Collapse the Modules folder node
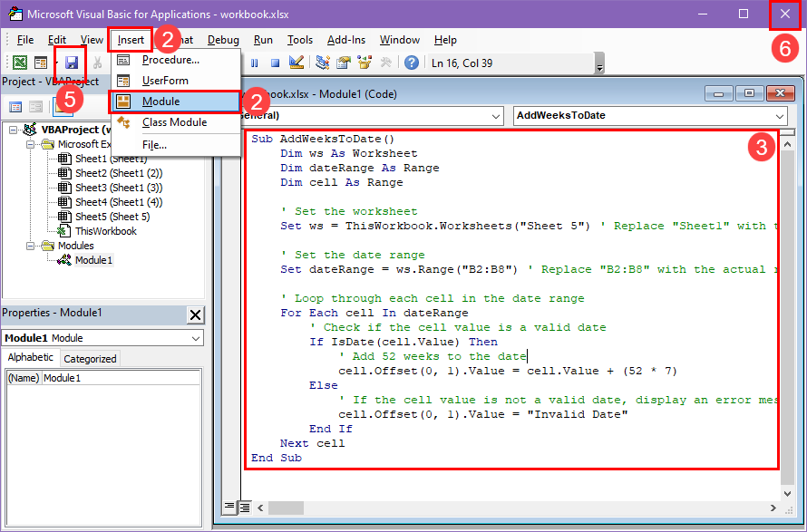This screenshot has height=532, width=807. point(30,246)
